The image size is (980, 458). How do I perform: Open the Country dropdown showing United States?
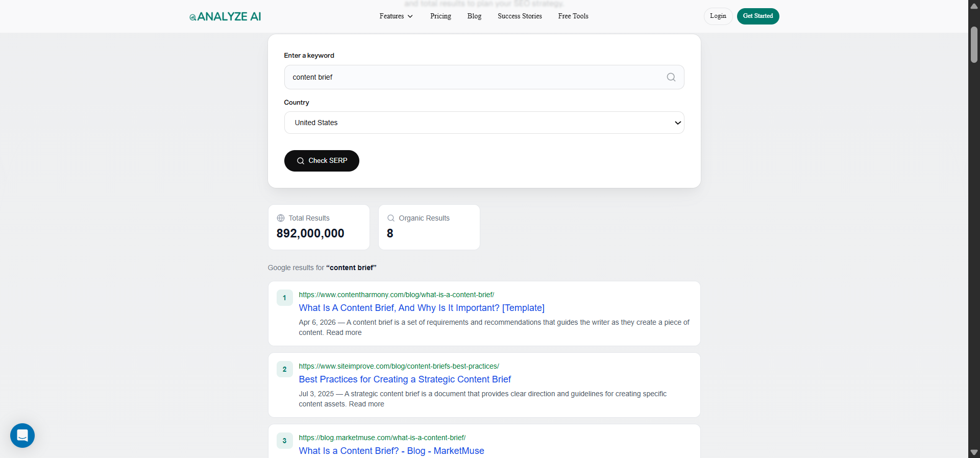[x=484, y=123]
